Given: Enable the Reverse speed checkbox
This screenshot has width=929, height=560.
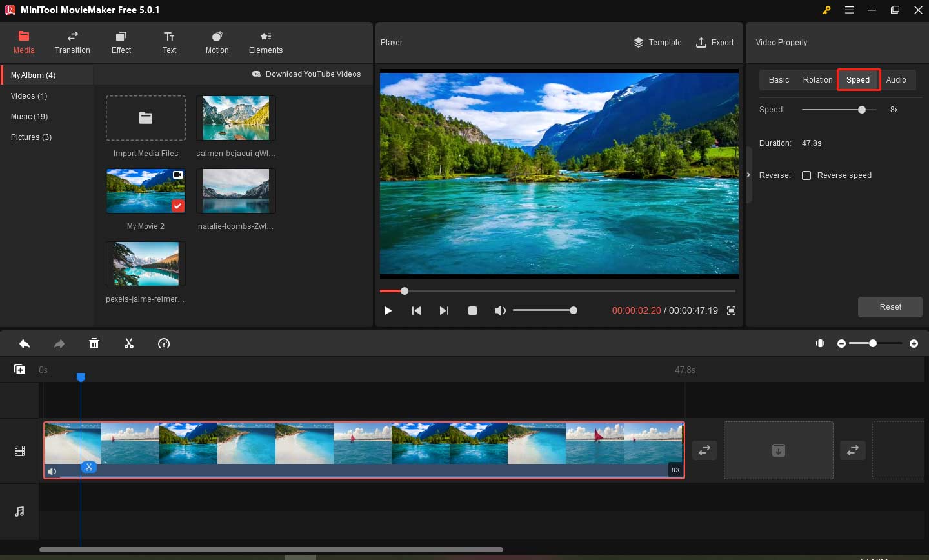Looking at the screenshot, I should [x=806, y=175].
